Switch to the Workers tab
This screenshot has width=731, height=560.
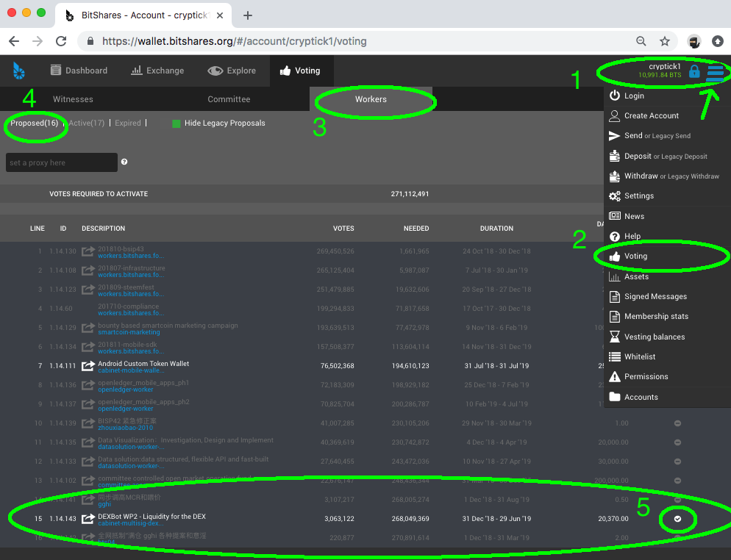pyautogui.click(x=371, y=99)
